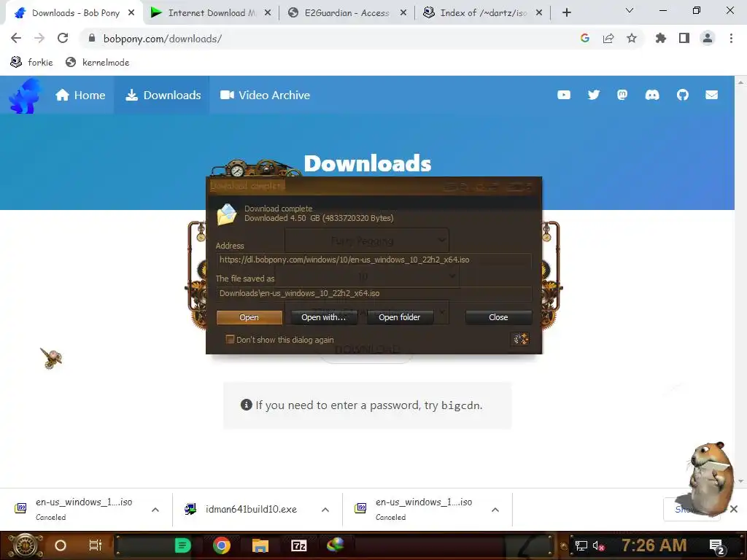Open Chrome's three-dot menu
Viewport: 747px width, 560px height.
731,38
